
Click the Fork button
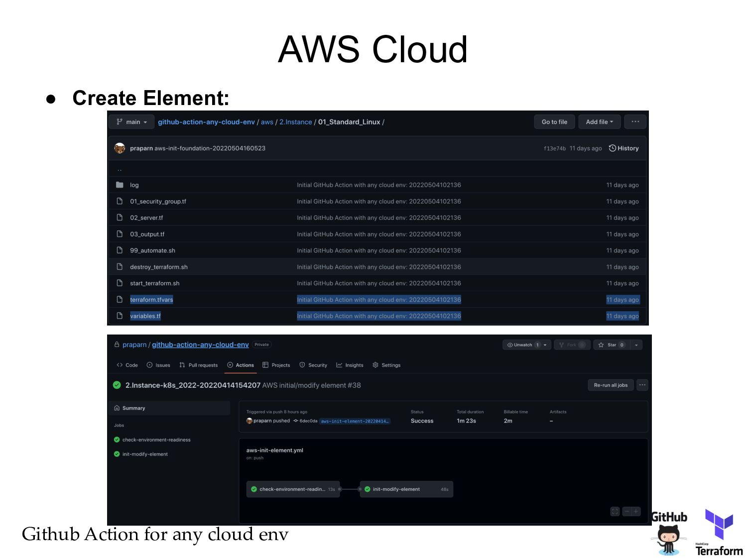(572, 345)
